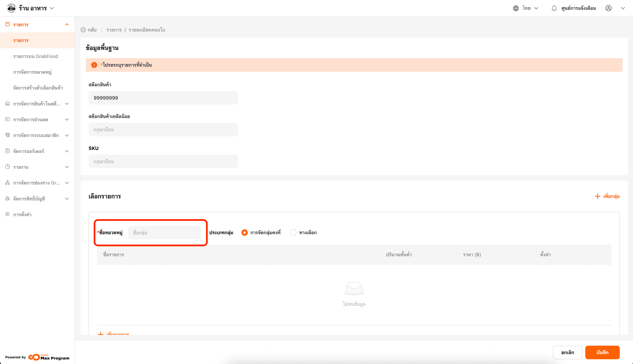The height and width of the screenshot is (364, 633).
Task: Expand จัดการออร์เดอร์ sidebar section
Action: coord(67,151)
